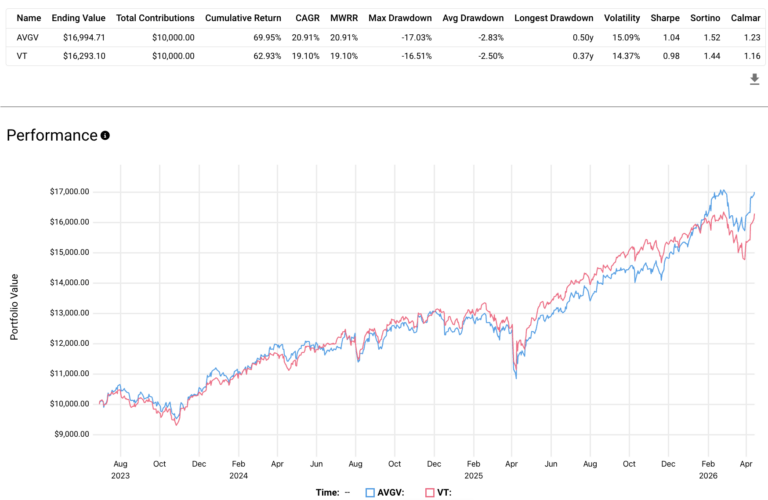
Task: Click AVGV line peak near February 2026
Action: click(x=722, y=190)
